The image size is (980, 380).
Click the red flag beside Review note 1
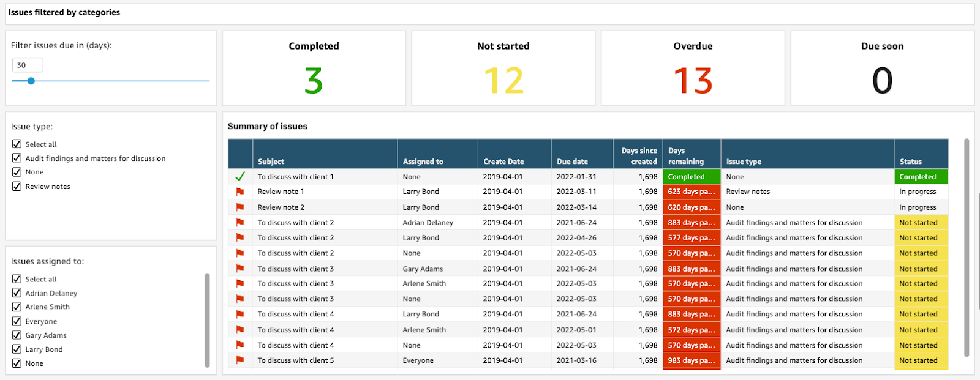(x=240, y=192)
